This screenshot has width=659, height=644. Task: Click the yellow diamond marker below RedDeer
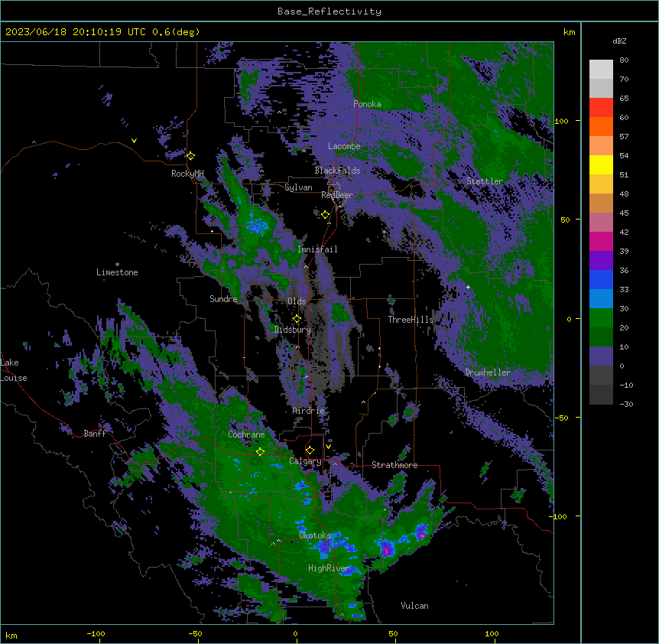coord(325,215)
